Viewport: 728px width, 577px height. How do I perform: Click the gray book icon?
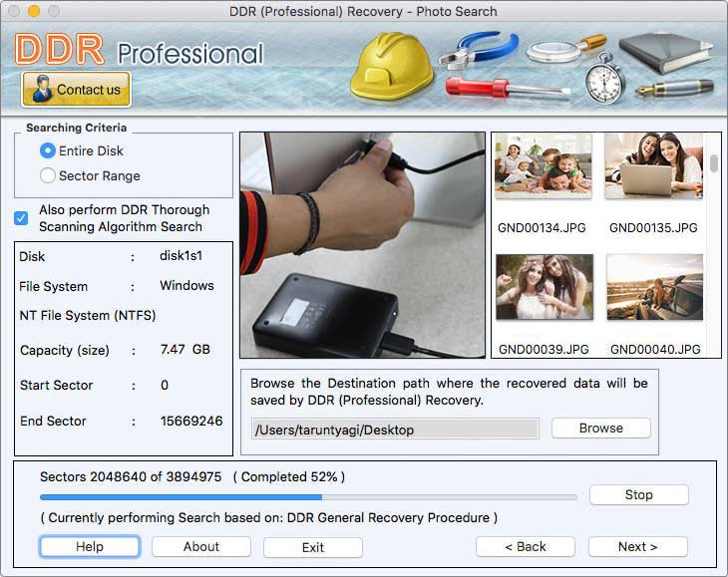[x=664, y=53]
